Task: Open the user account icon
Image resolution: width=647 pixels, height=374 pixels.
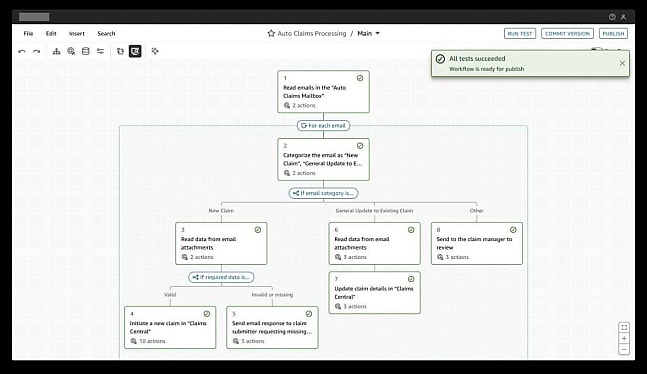Action: [623, 17]
